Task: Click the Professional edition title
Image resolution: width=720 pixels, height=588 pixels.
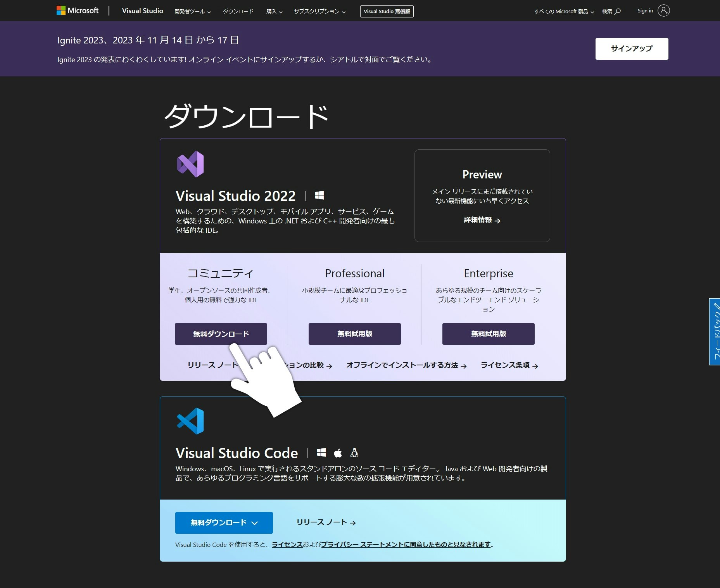Action: 355,273
